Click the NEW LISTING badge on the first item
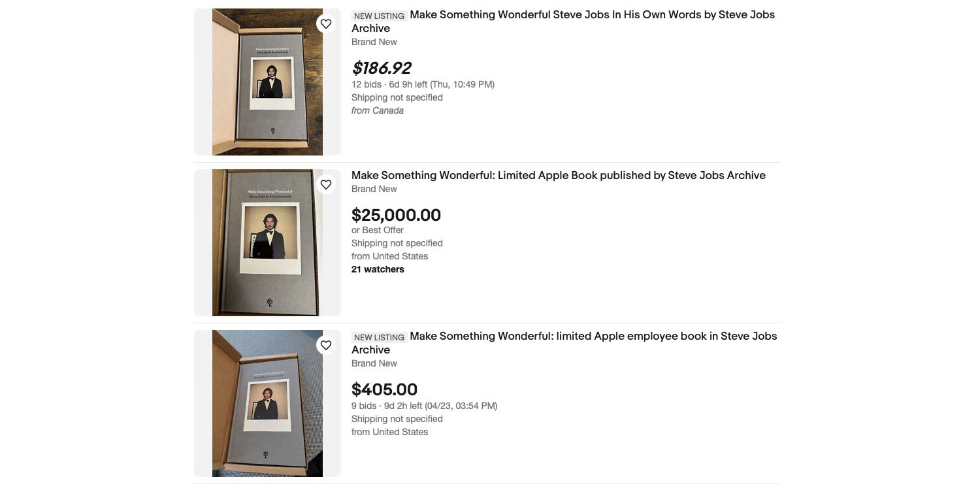Viewport: 980px width, 490px height. click(379, 16)
